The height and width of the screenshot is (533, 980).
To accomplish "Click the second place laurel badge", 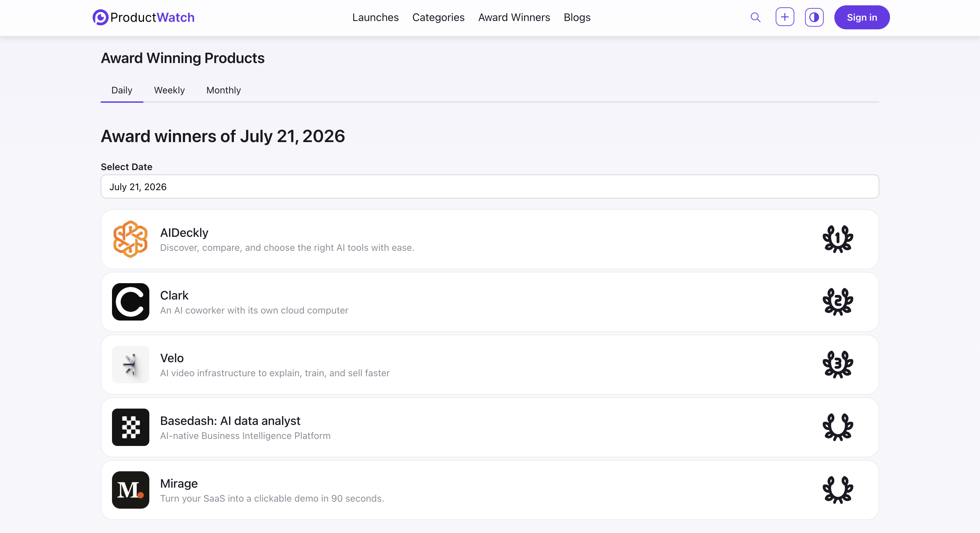I will point(838,302).
